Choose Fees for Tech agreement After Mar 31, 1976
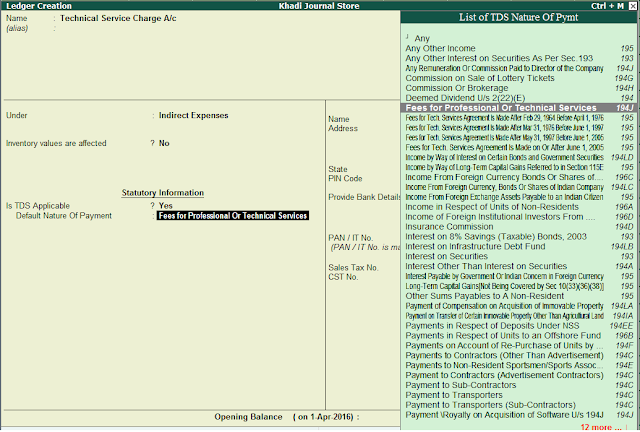 (519, 128)
